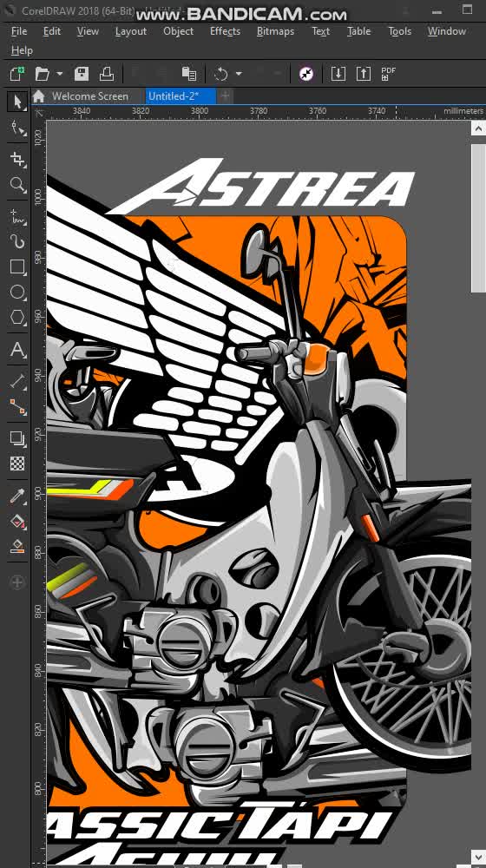Choose the Interactive Fill tool
486x868 pixels.
[17, 522]
